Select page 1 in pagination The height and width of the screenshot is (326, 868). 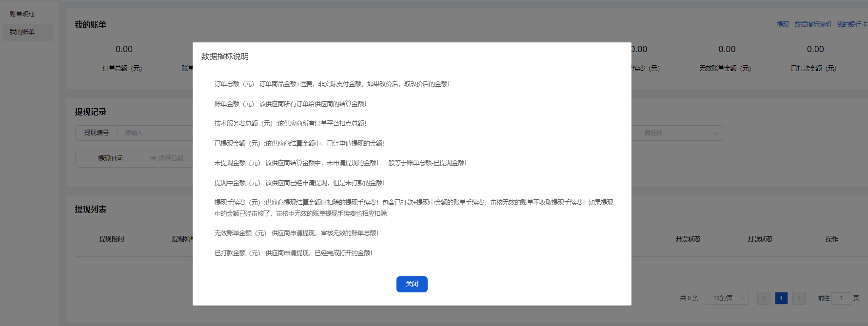[781, 298]
